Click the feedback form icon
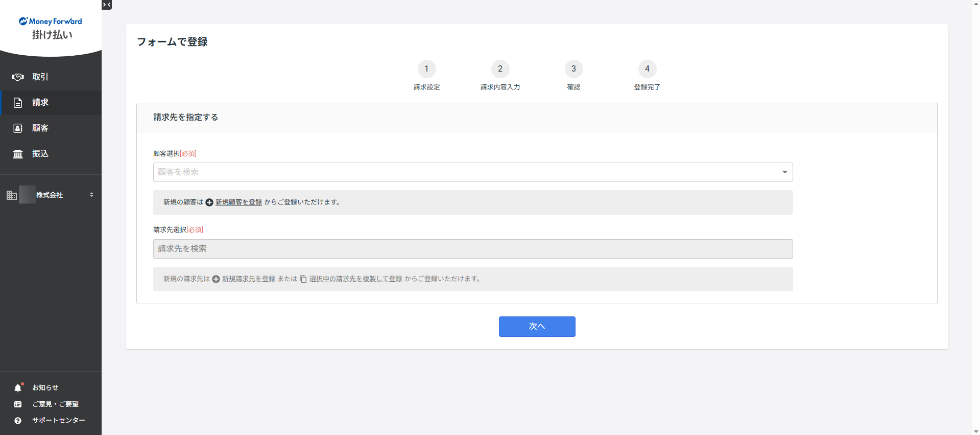The height and width of the screenshot is (435, 980). (x=18, y=404)
